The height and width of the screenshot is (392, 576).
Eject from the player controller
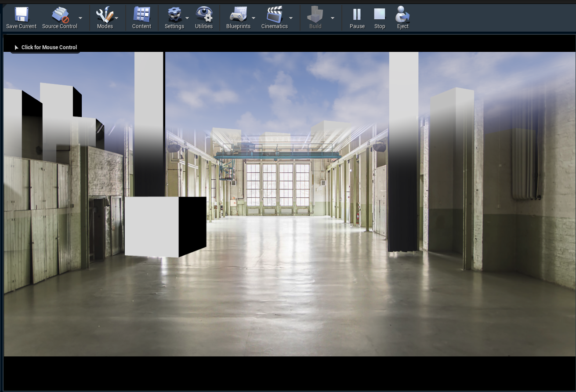click(402, 15)
